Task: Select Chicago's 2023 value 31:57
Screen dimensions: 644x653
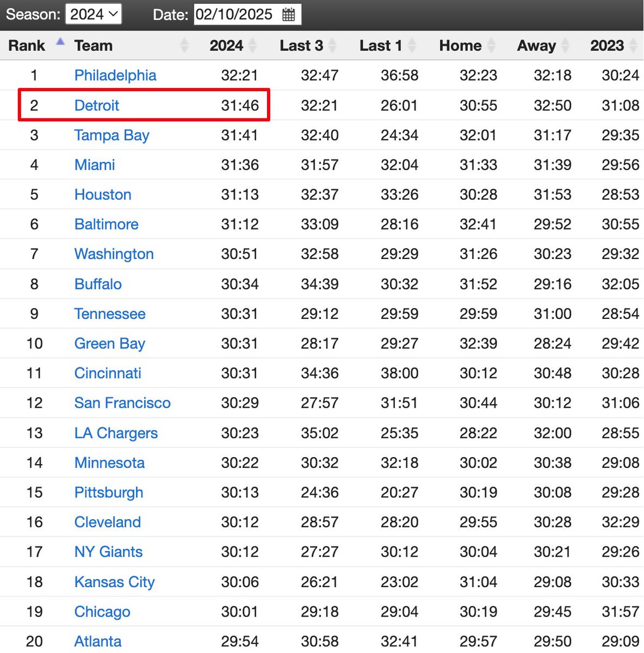Action: pyautogui.click(x=621, y=612)
